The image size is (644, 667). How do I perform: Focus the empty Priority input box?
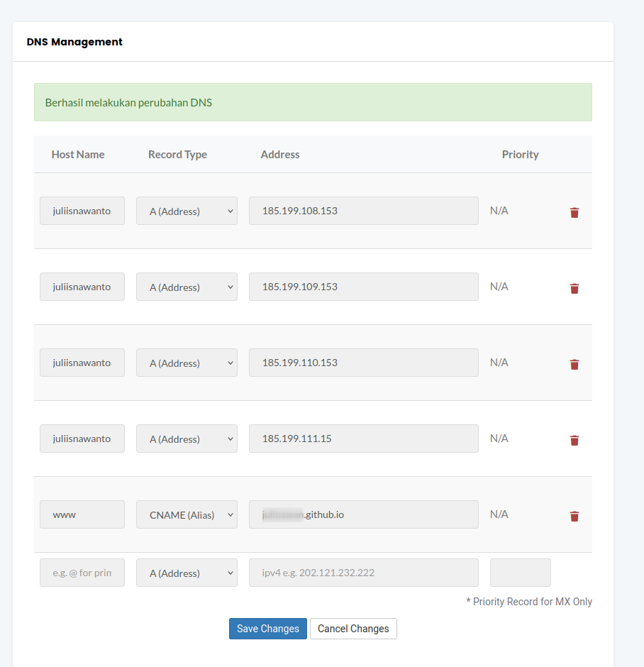pos(521,573)
